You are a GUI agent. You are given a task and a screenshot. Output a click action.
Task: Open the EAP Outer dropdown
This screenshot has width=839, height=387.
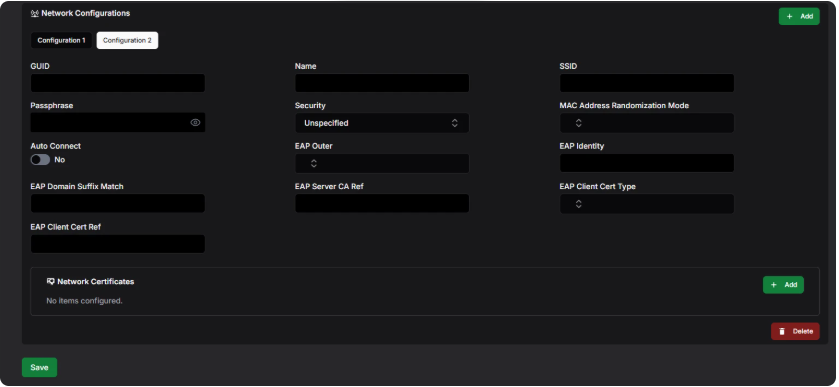[382, 163]
